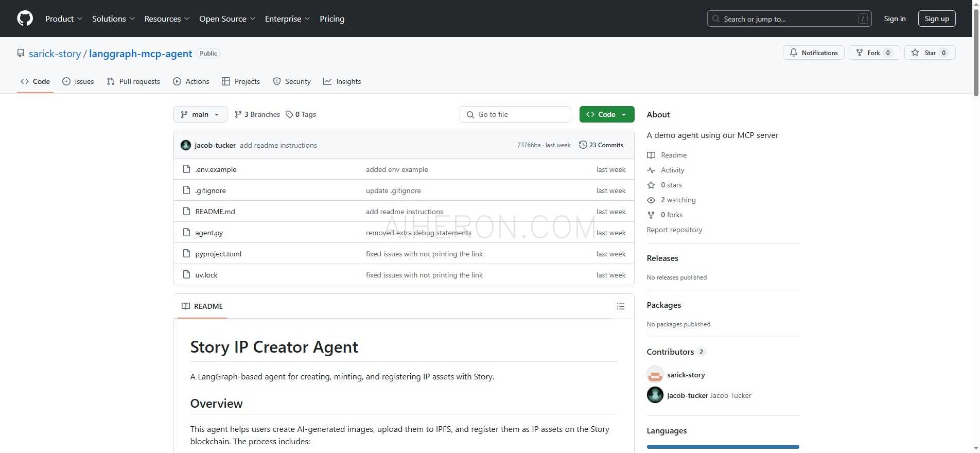Click the Go to file search field
Screen dimensions: 980x453
pyautogui.click(x=515, y=114)
